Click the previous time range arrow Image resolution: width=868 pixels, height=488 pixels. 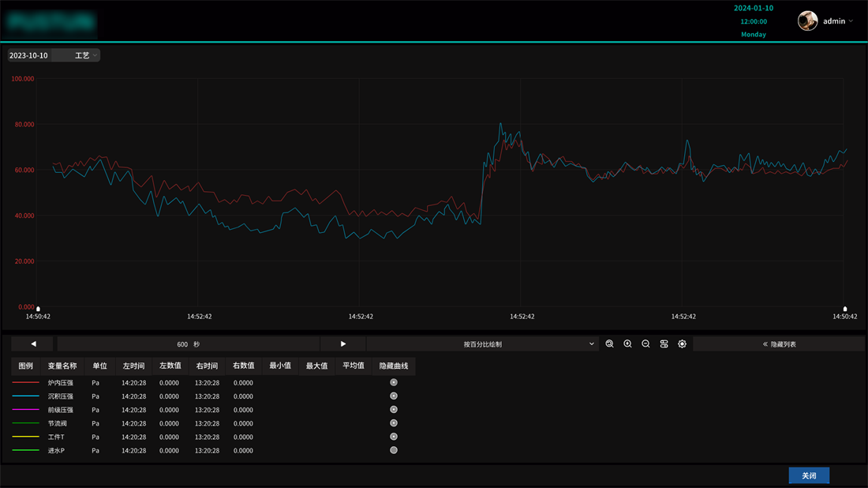point(33,344)
